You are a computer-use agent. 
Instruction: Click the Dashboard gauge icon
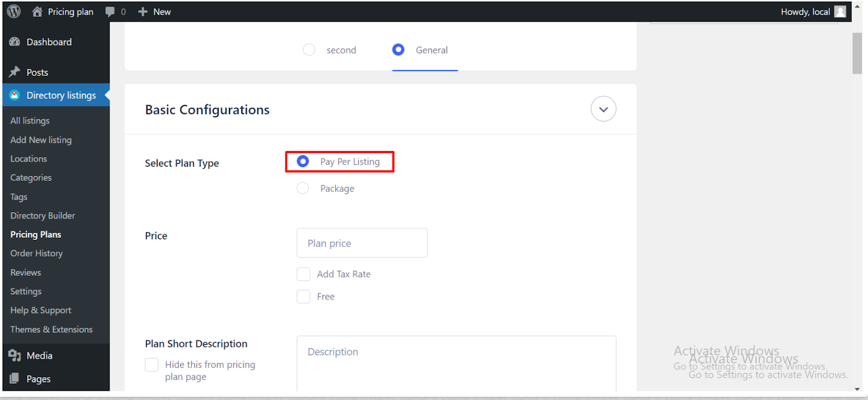15,42
